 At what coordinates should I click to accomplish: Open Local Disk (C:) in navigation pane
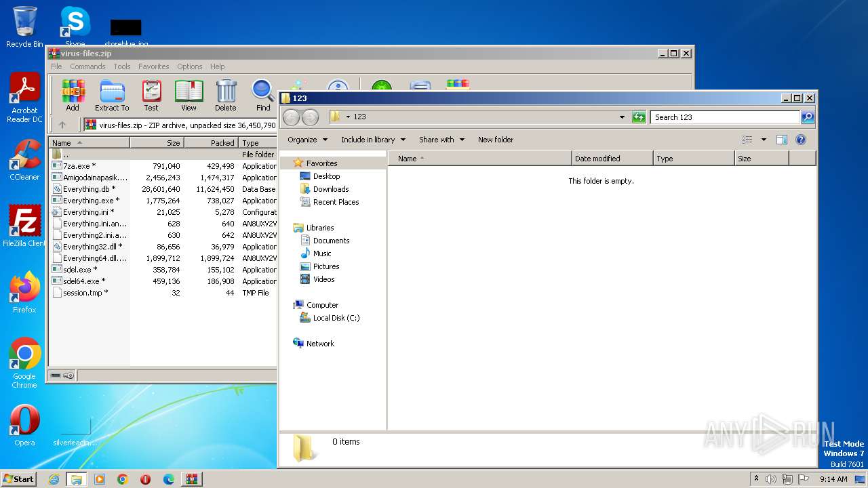(x=336, y=318)
